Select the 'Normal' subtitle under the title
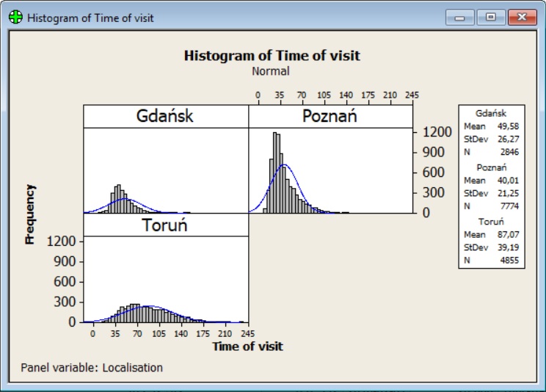 pos(271,71)
